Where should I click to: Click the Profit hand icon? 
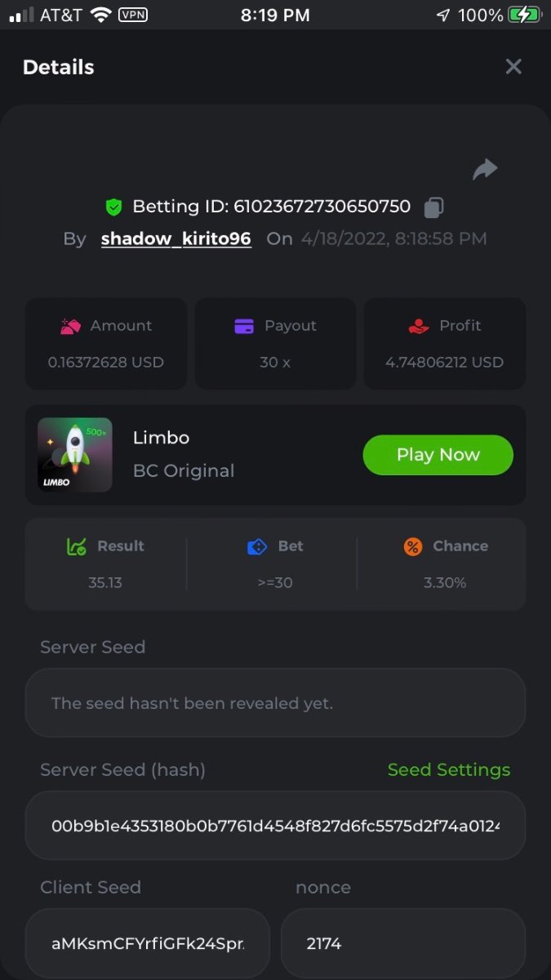point(419,326)
